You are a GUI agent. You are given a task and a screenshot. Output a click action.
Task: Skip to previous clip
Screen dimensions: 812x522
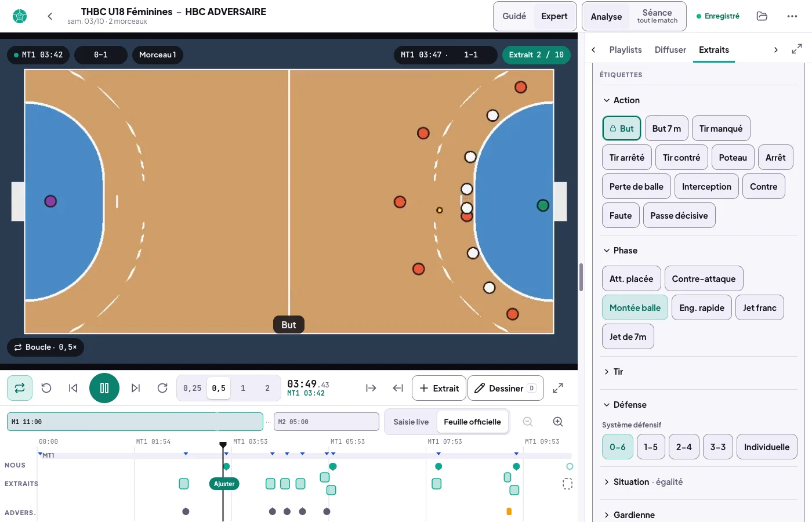[x=73, y=388]
